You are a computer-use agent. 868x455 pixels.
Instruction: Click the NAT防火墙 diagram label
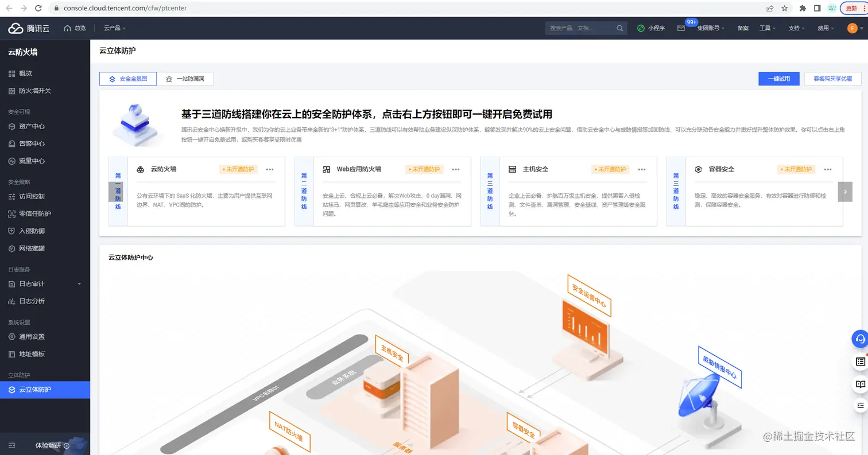click(290, 432)
